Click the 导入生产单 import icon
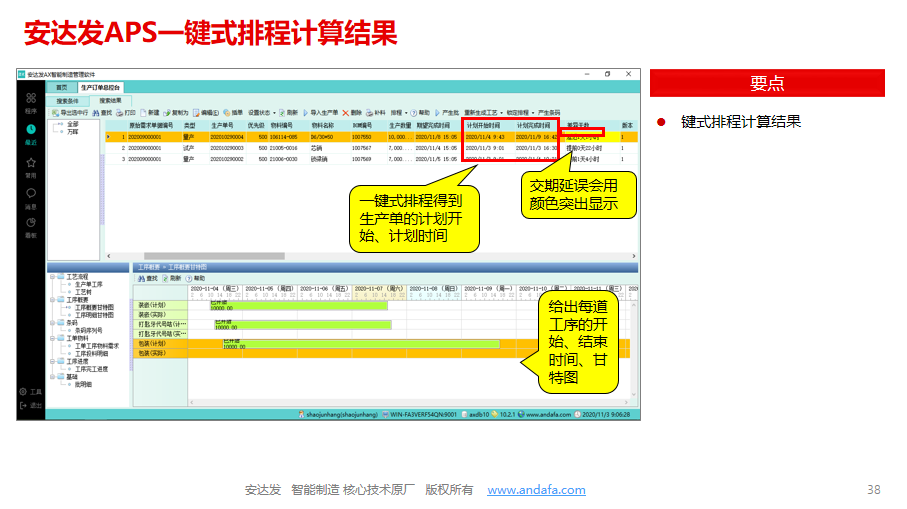 point(305,113)
